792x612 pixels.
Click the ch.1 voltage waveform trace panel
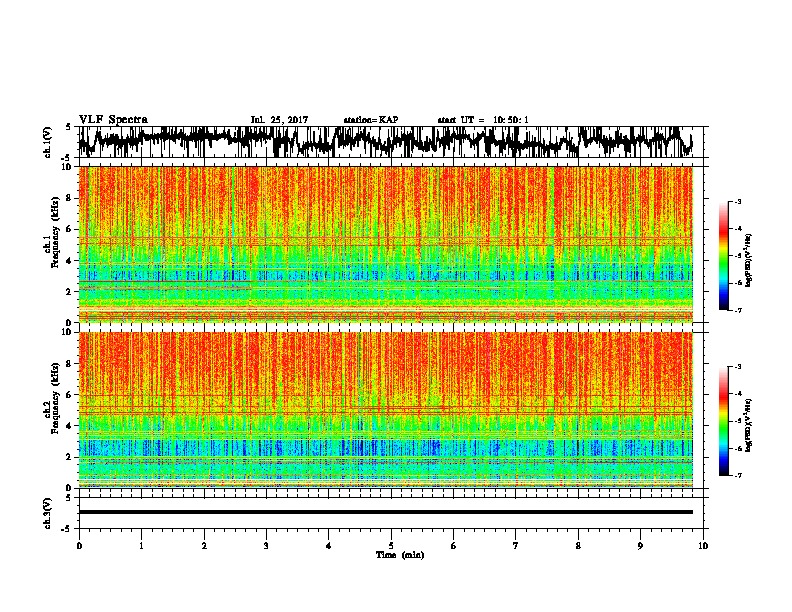point(391,142)
